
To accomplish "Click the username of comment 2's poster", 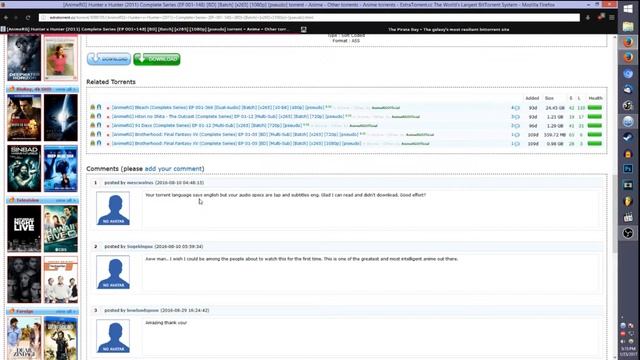I will point(140,247).
